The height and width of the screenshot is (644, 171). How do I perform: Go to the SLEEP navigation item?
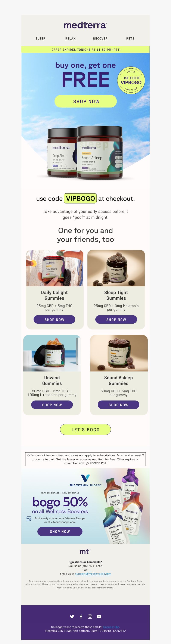(x=40, y=38)
